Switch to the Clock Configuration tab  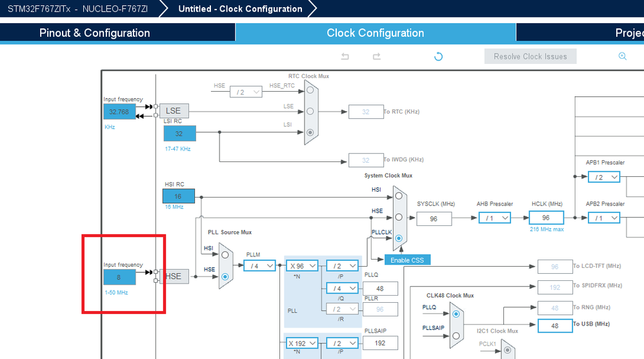(x=376, y=33)
